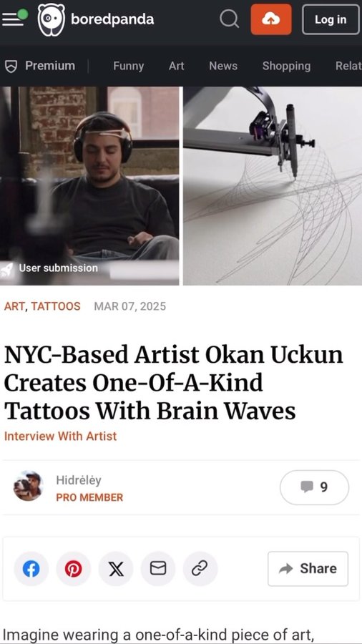The image size is (362, 644).
Task: Open the Share button
Action: point(308,569)
